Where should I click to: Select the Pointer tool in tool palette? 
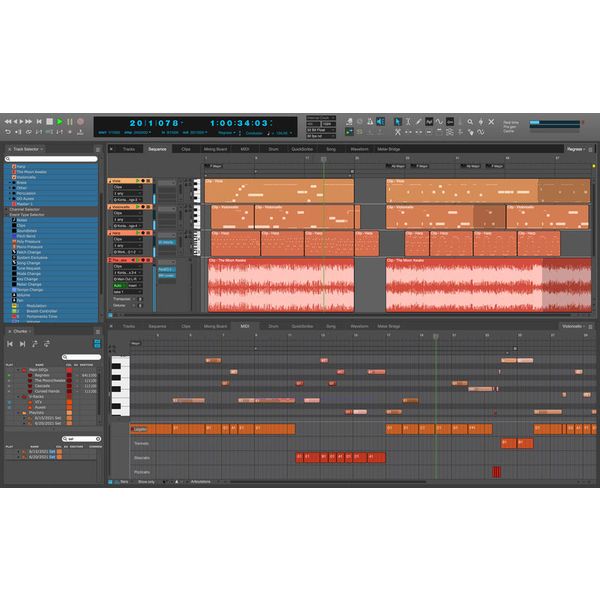[399, 121]
